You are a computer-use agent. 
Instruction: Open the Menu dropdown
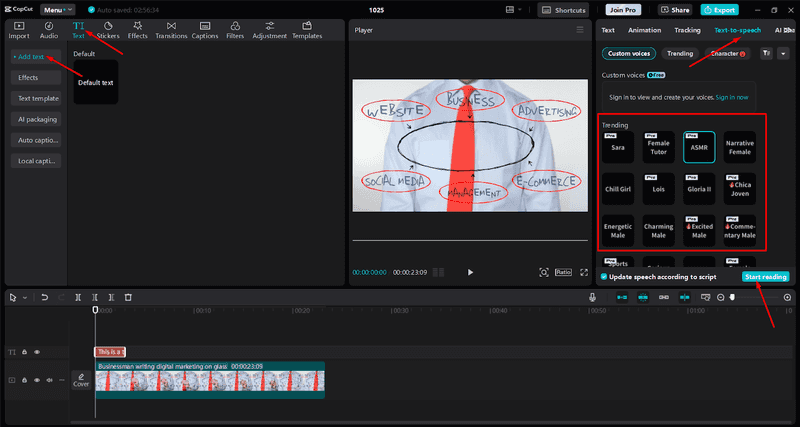click(x=58, y=10)
